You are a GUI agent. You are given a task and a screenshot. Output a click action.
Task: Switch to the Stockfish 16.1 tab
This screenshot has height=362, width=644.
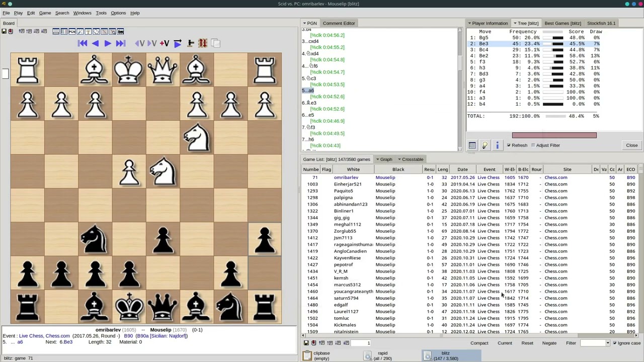601,23
